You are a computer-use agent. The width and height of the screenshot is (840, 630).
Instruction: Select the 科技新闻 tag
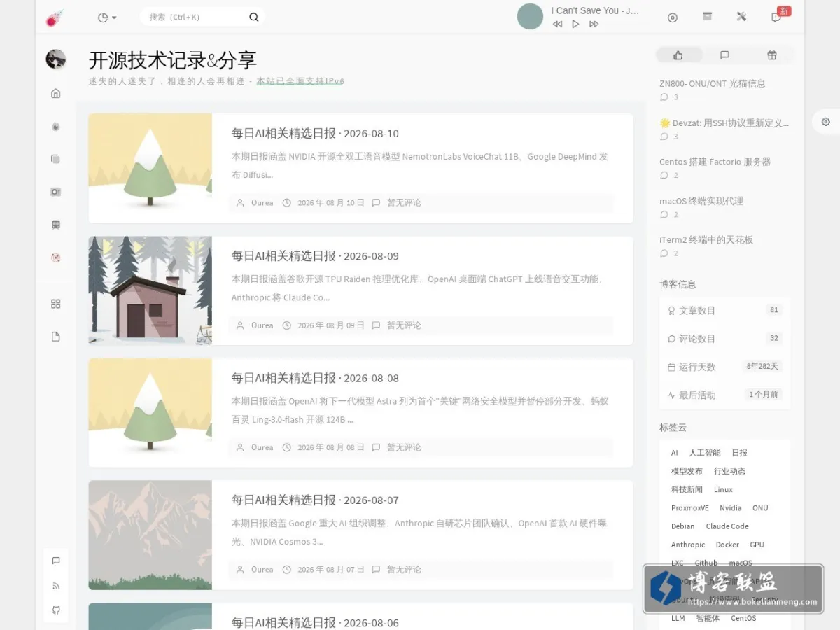tap(687, 490)
